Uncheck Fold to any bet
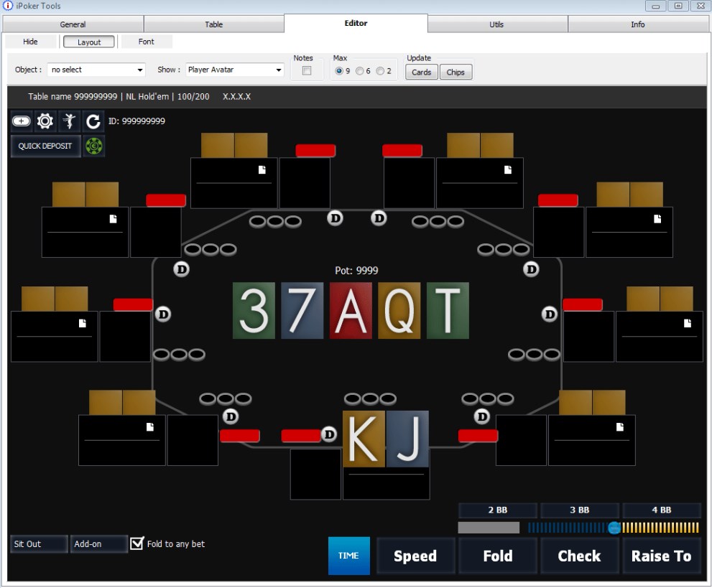Image resolution: width=712 pixels, height=588 pixels. 137,543
